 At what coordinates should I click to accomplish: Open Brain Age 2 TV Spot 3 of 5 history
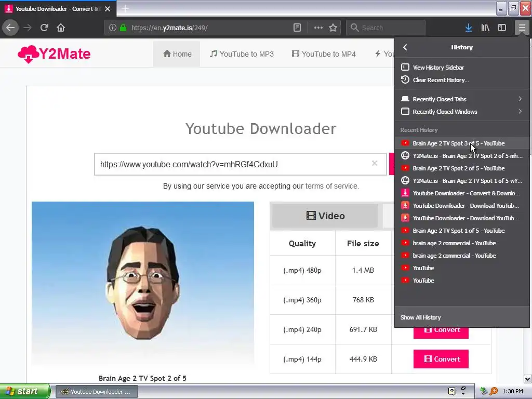pos(462,143)
